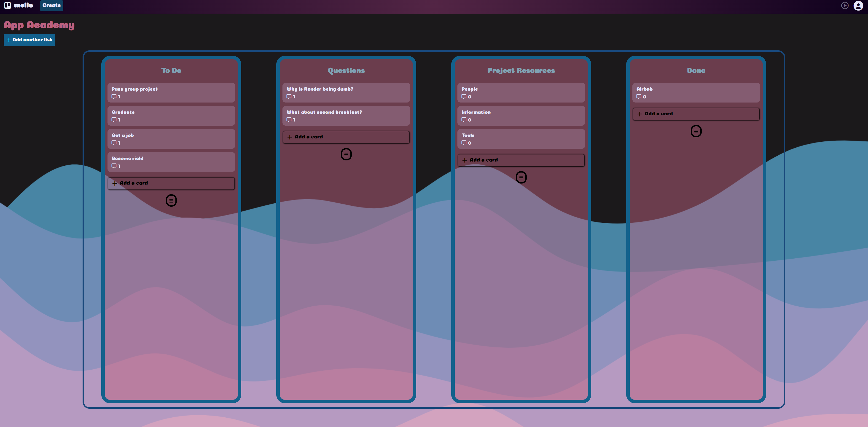Image resolution: width=868 pixels, height=427 pixels.
Task: Open the Create menu in header
Action: pyautogui.click(x=51, y=5)
